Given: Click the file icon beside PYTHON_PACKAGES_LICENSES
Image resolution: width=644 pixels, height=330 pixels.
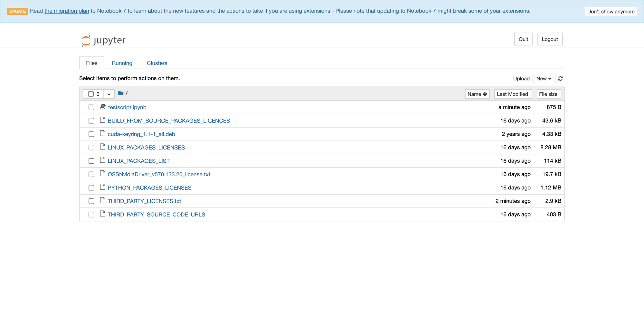Looking at the screenshot, I should (103, 187).
